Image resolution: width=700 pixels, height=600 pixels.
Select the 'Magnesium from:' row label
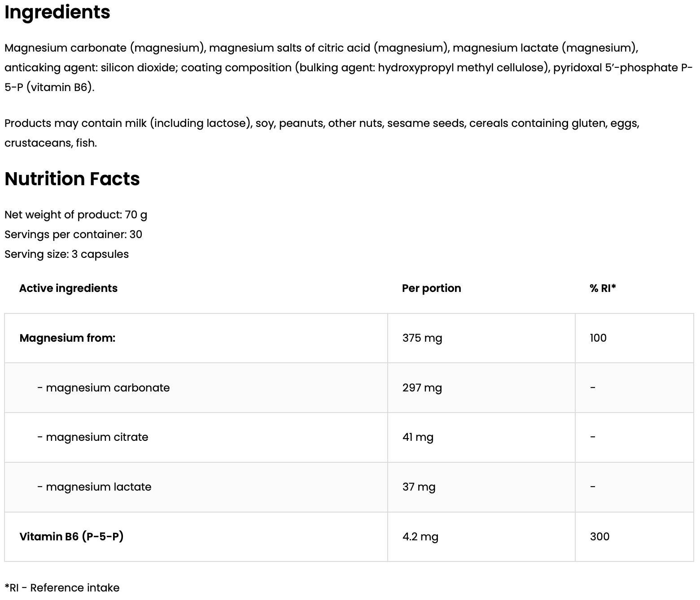[x=67, y=338]
